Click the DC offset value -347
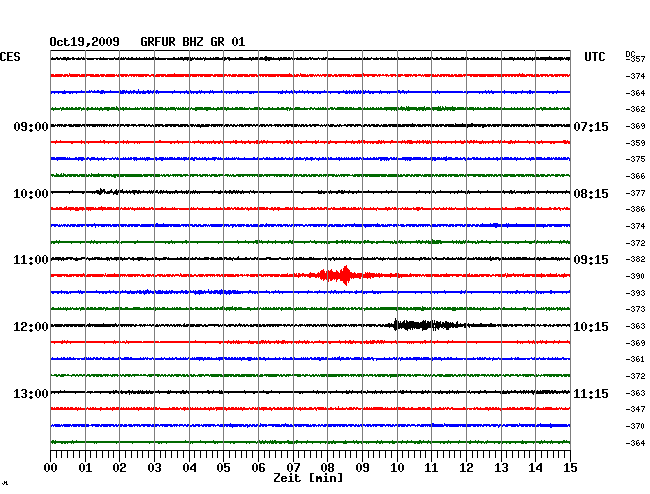 tap(635, 409)
